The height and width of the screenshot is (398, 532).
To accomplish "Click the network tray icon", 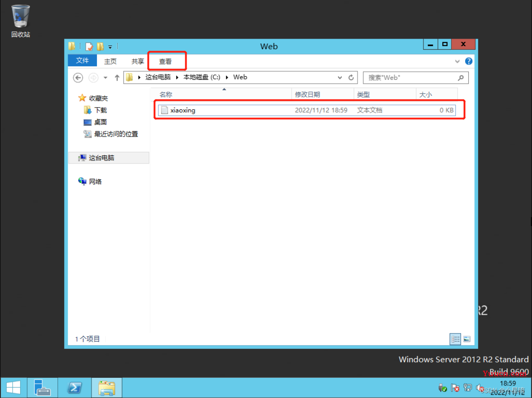I will tap(467, 388).
